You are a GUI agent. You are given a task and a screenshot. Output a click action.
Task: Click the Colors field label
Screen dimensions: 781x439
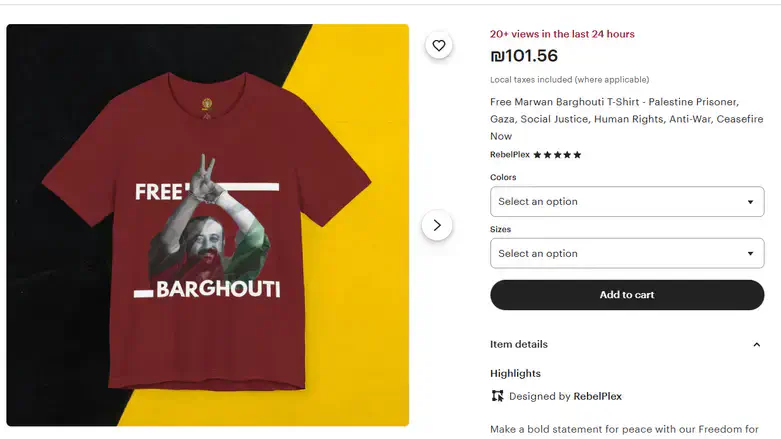(503, 177)
